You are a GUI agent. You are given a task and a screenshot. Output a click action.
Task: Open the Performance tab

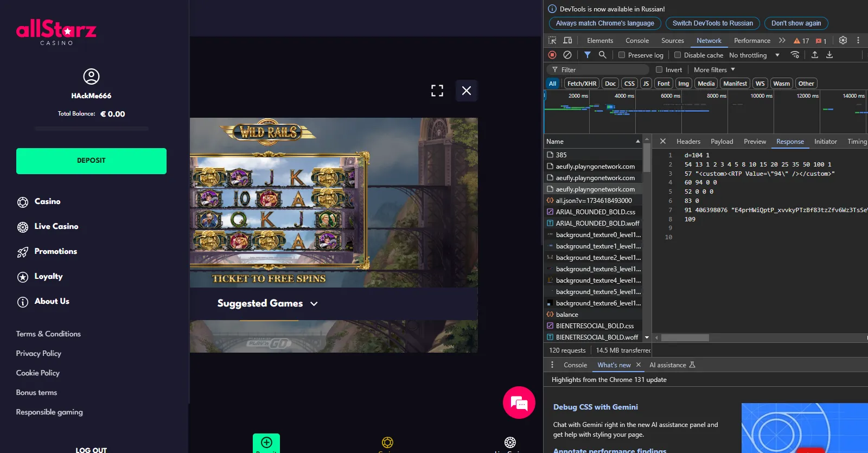tap(752, 41)
